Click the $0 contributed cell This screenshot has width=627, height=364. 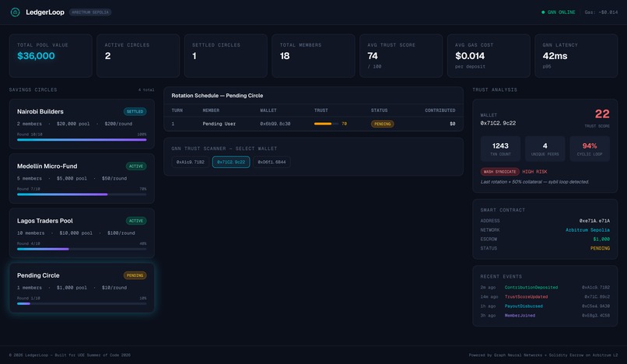(x=452, y=124)
